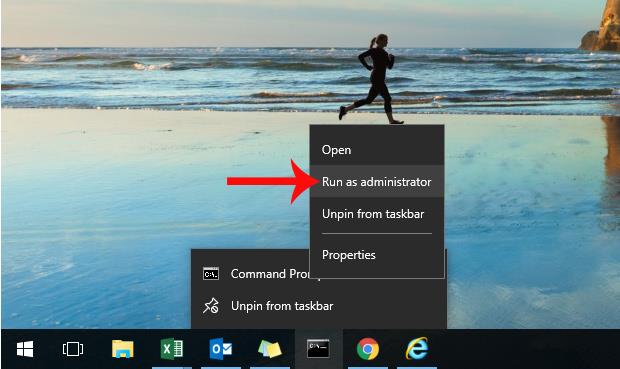The image size is (620, 369).
Task: Click the small C:\ icon in jump list
Action: coord(211,274)
